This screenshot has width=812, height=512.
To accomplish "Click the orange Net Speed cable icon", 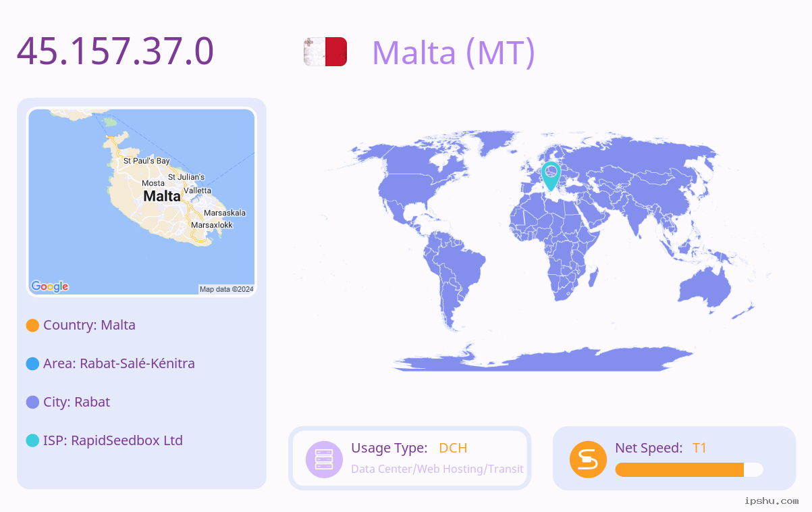I will pos(588,459).
